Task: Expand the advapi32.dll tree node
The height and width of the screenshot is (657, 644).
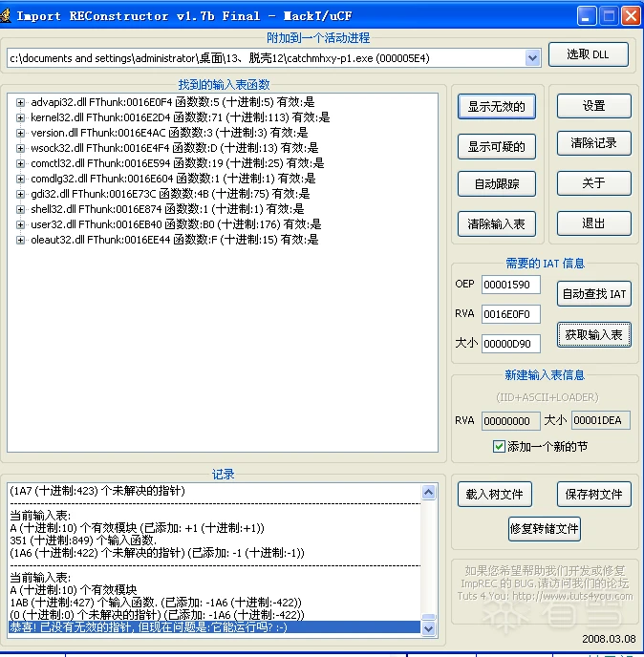Action: click(20, 102)
